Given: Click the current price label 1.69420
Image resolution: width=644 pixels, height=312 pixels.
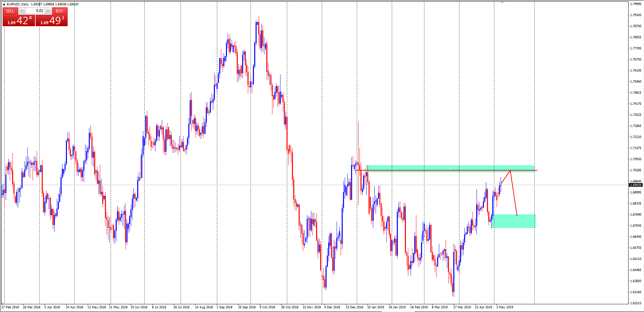Looking at the screenshot, I should [x=636, y=185].
